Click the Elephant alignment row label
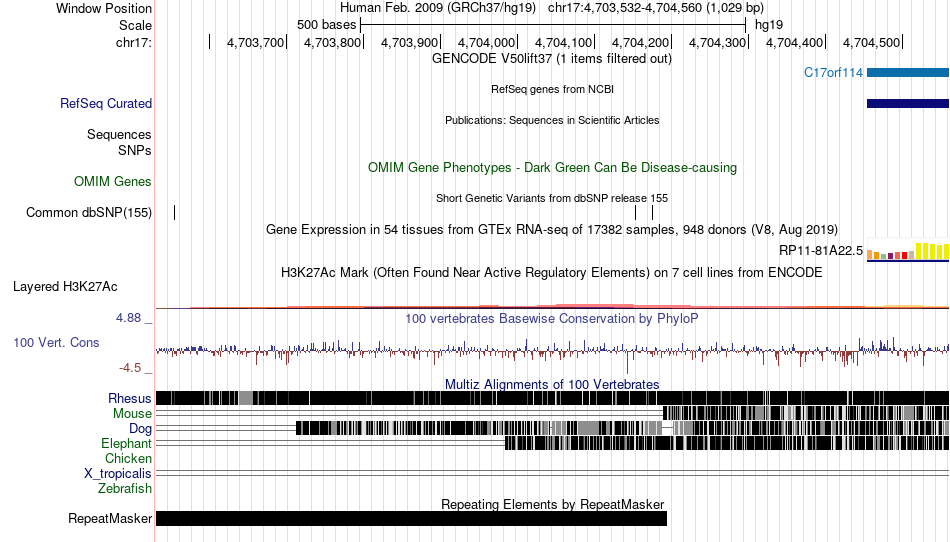 (x=126, y=444)
